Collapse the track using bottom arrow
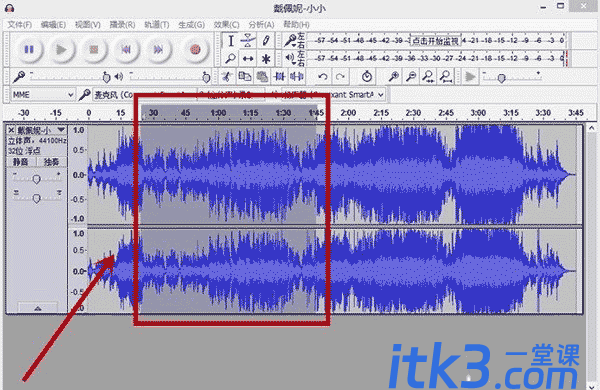This screenshot has height=390, width=600. pyautogui.click(x=38, y=308)
